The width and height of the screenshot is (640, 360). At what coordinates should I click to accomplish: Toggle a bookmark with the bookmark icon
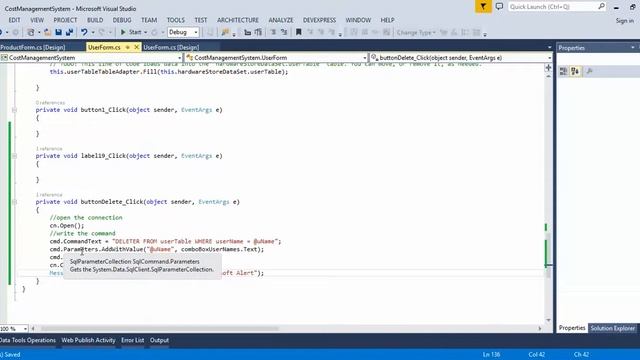click(299, 32)
